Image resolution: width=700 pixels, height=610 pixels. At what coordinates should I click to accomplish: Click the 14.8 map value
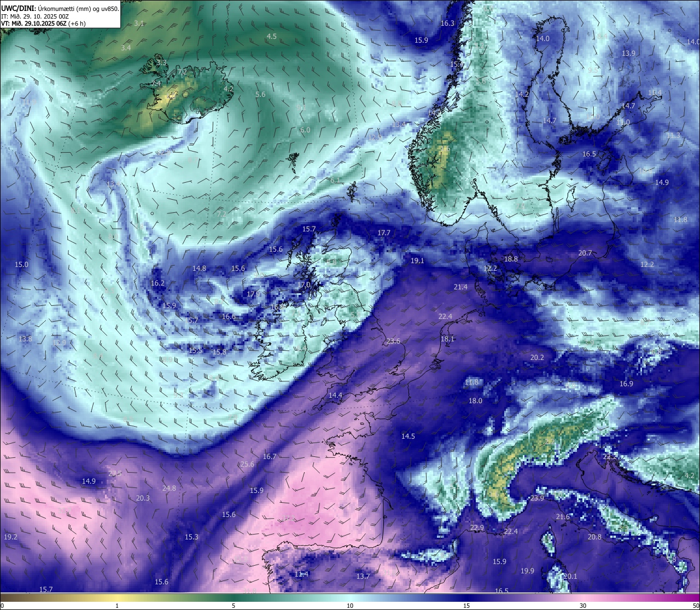click(199, 269)
